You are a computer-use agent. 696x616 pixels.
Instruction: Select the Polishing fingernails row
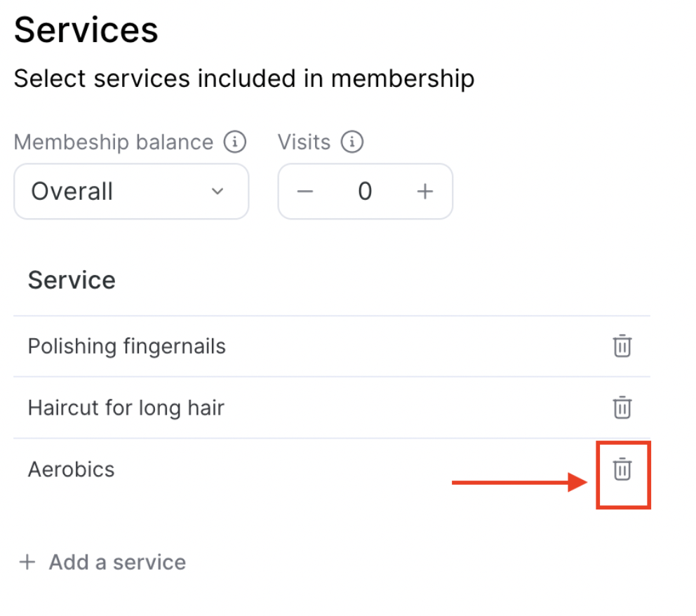tap(126, 347)
